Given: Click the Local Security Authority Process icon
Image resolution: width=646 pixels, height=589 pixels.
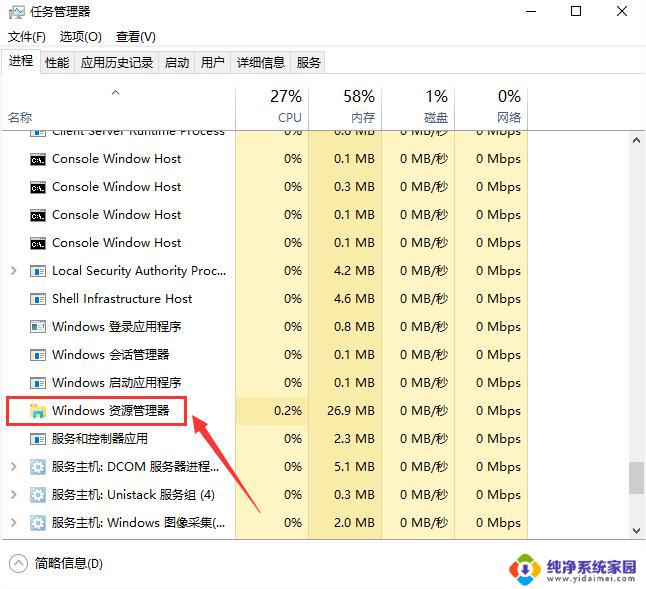Looking at the screenshot, I should coord(38,271).
